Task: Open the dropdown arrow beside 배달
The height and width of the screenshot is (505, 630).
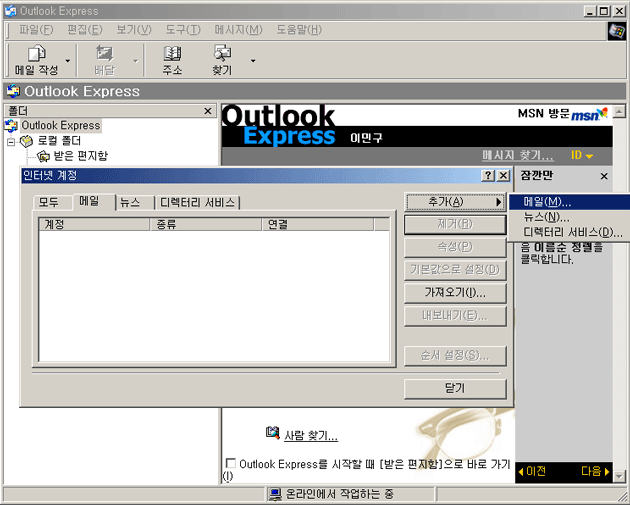Action: [135, 61]
